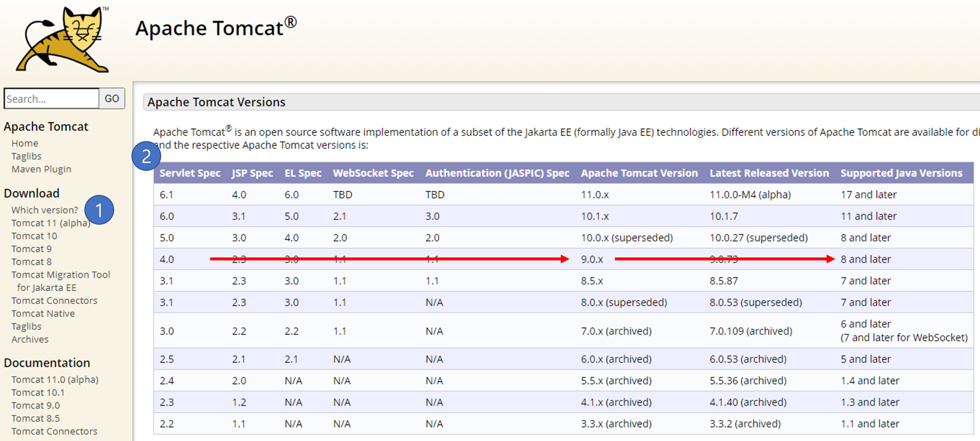This screenshot has width=980, height=441.
Task: Click the 7.0.x (archived) cell
Action: pos(616,331)
